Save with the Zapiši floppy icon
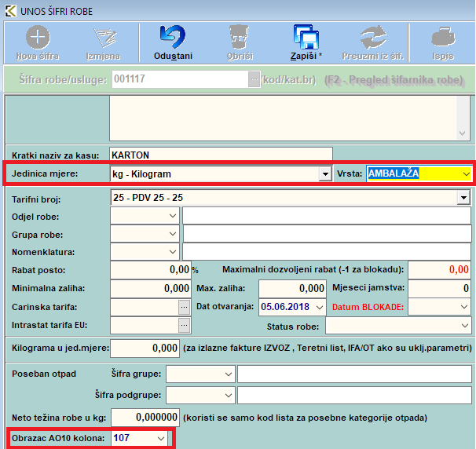This screenshot has height=449, width=476. click(306, 37)
